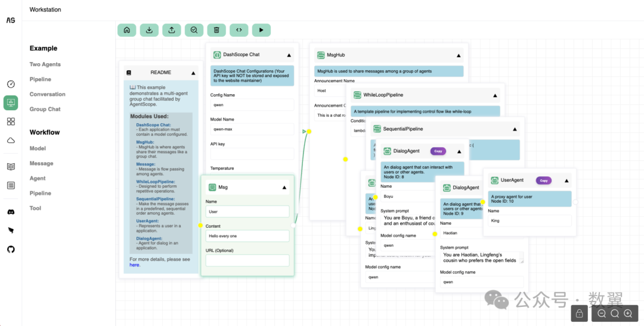Click the trash clear toolbar icon
644x326 pixels.
(x=216, y=30)
